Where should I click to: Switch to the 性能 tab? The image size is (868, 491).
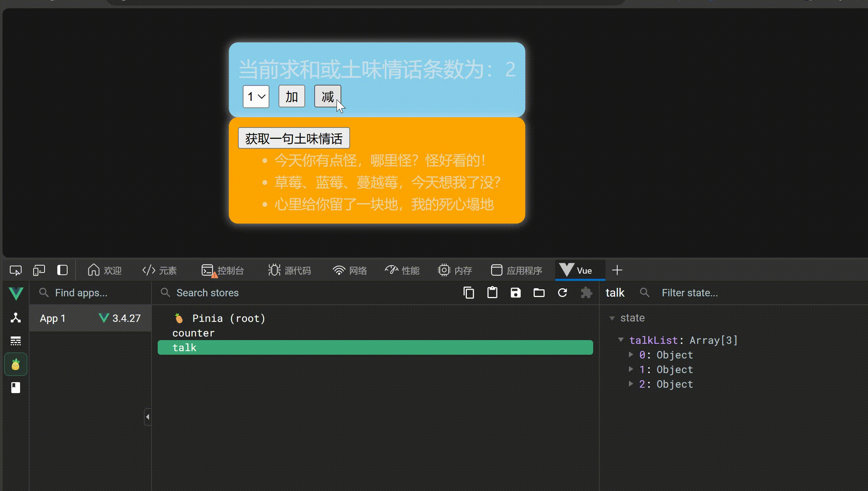click(402, 270)
